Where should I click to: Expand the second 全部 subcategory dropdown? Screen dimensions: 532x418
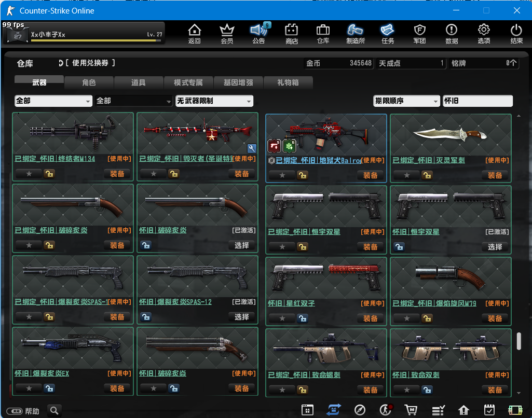pos(133,101)
